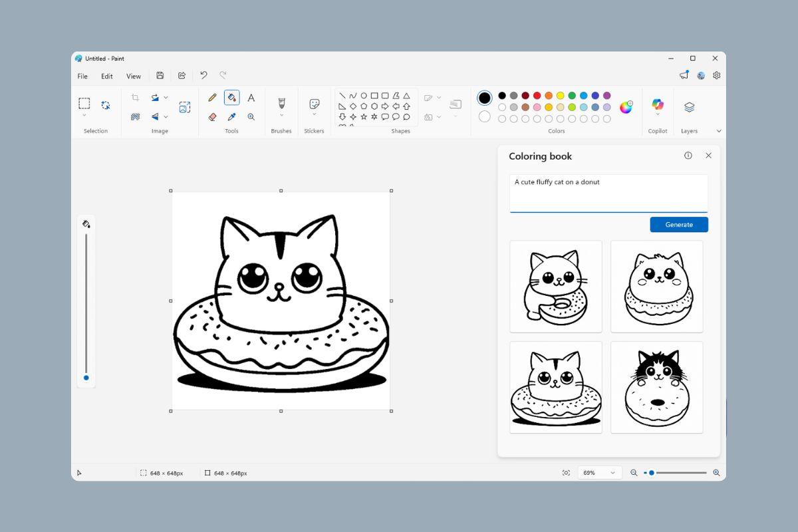Select the Eraser tool

212,116
